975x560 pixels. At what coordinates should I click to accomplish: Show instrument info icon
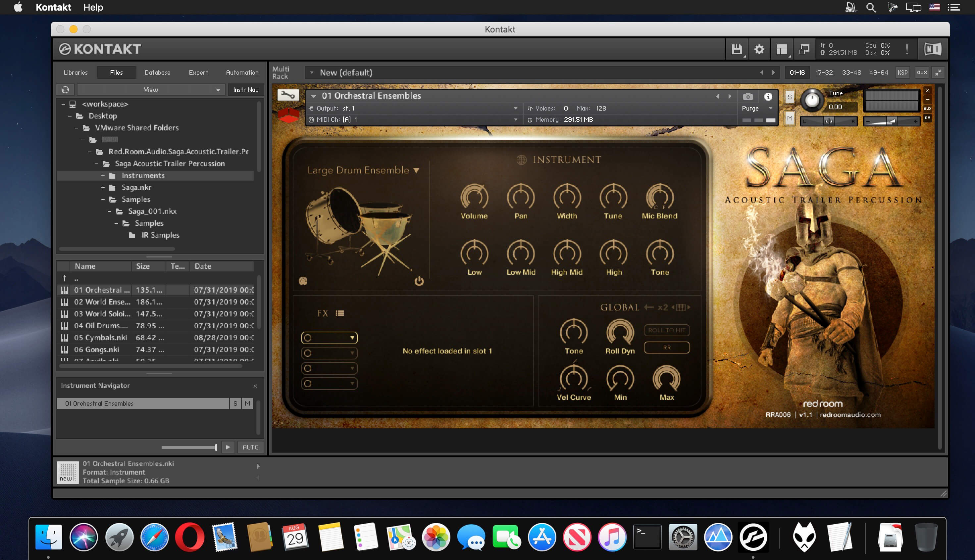(x=768, y=96)
